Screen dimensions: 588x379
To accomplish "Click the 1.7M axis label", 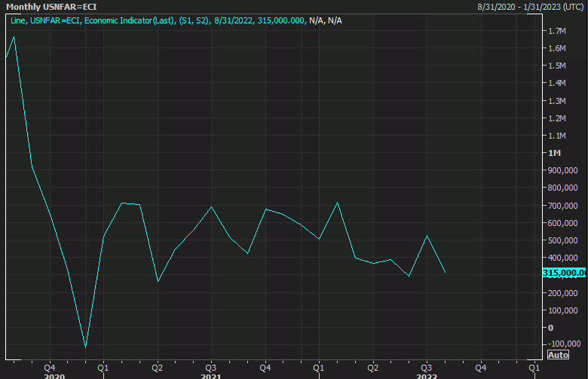I will (x=557, y=31).
